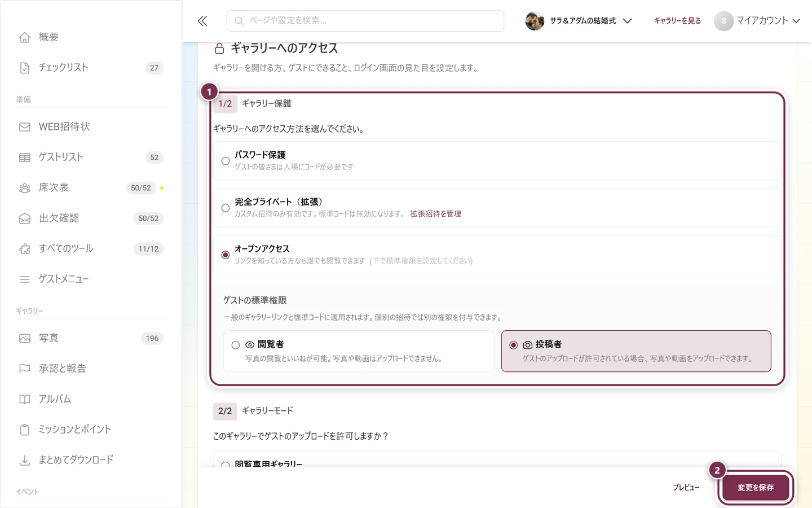This screenshot has width=812, height=508.
Task: Click the 席次表 people icon
Action: (x=25, y=188)
